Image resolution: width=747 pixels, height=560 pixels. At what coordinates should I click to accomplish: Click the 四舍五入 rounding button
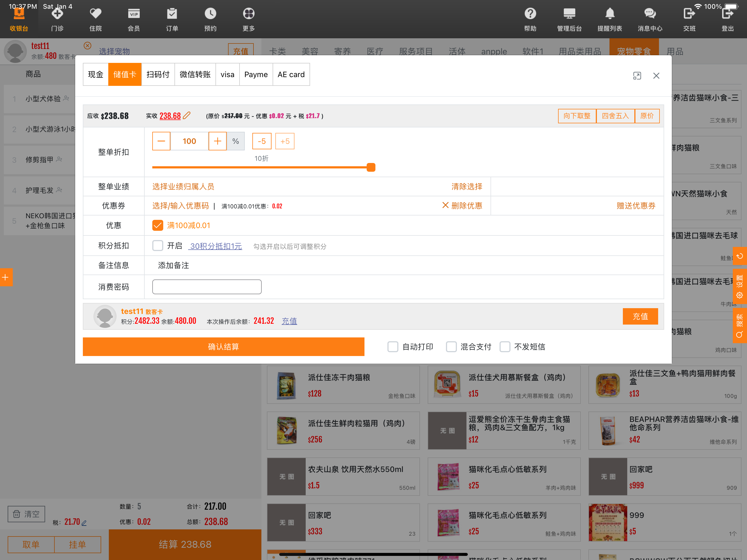(615, 116)
